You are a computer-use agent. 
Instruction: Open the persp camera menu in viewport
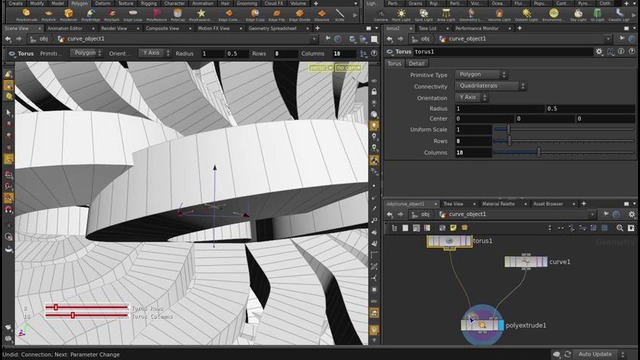pyautogui.click(x=321, y=68)
